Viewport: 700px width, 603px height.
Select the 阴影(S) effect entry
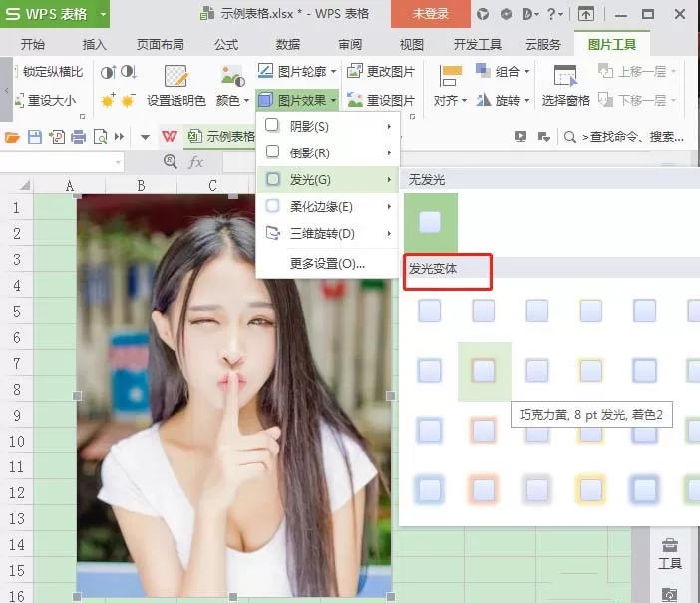pyautogui.click(x=328, y=127)
